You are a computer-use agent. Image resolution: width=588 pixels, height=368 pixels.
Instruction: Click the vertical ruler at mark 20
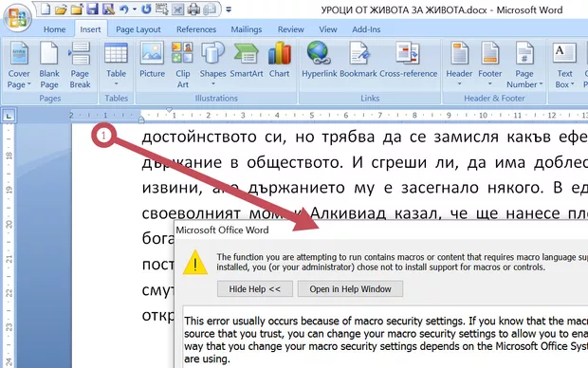click(x=9, y=225)
